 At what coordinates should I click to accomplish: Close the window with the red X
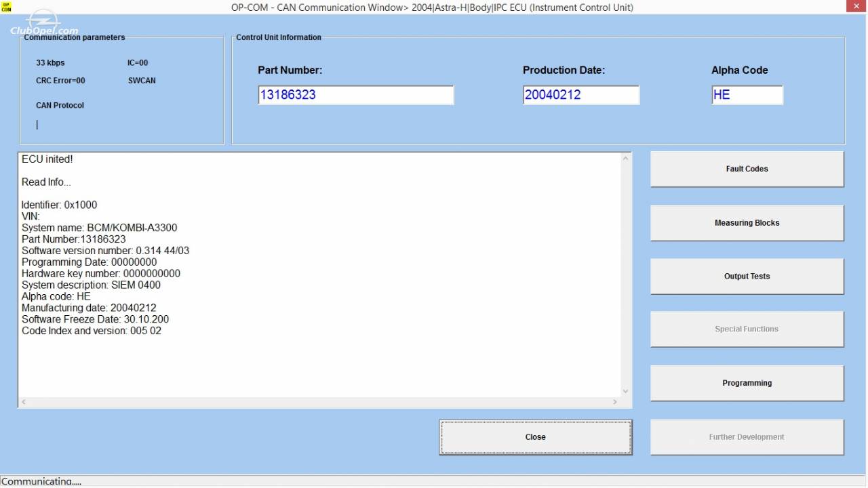[856, 6]
